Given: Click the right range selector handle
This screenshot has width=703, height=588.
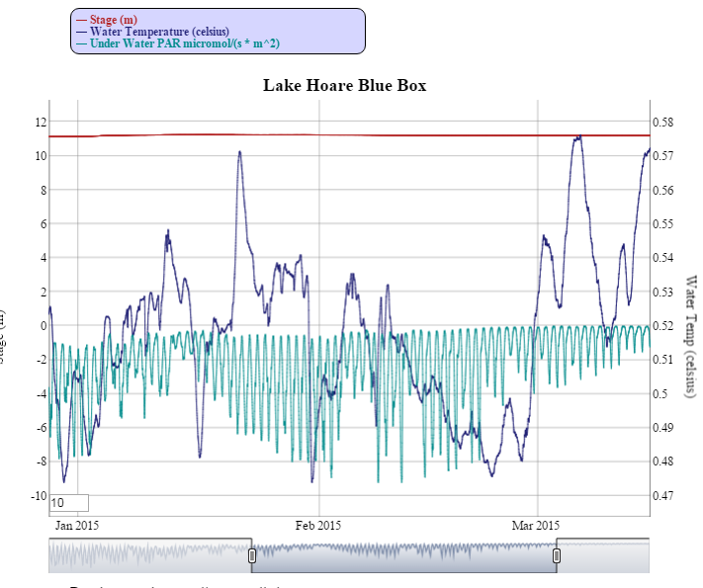Looking at the screenshot, I should [557, 556].
